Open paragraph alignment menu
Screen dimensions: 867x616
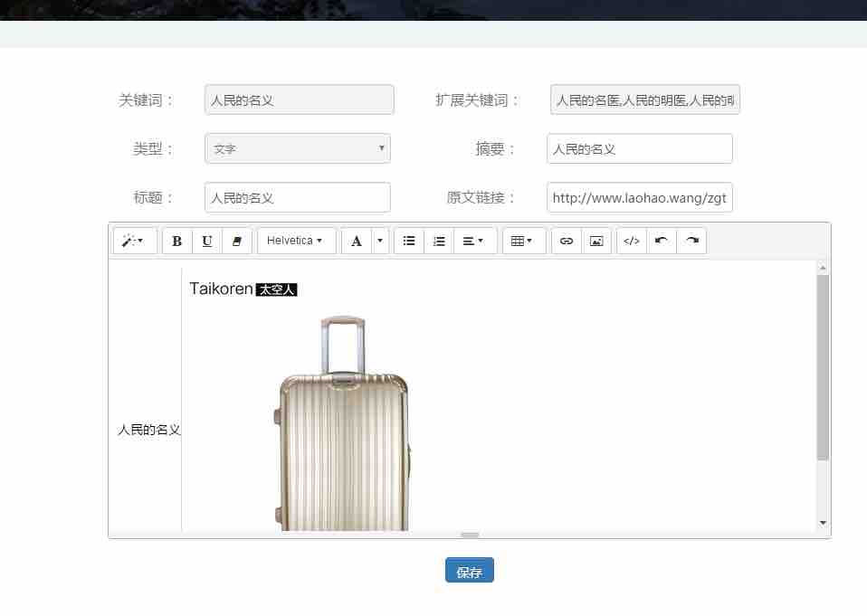coord(473,241)
